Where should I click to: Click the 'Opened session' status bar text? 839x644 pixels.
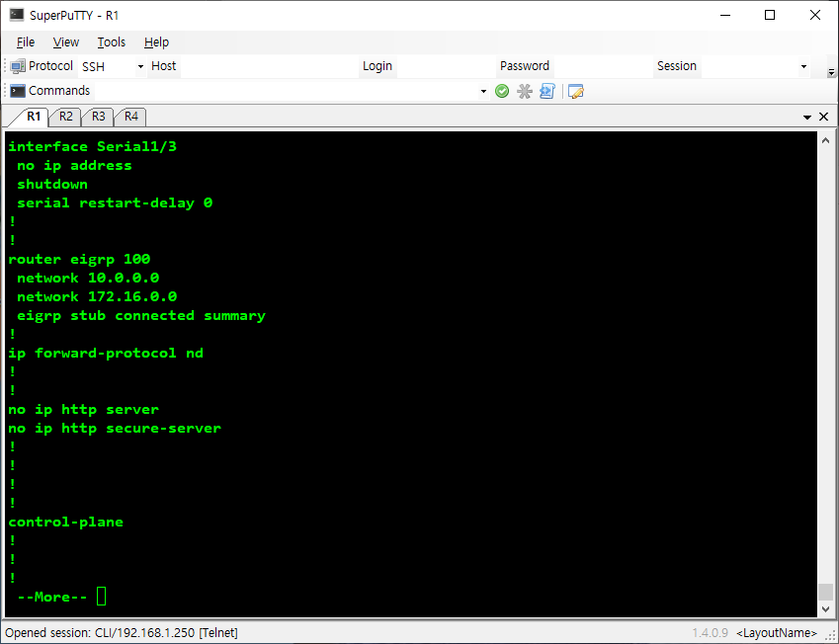[122, 633]
